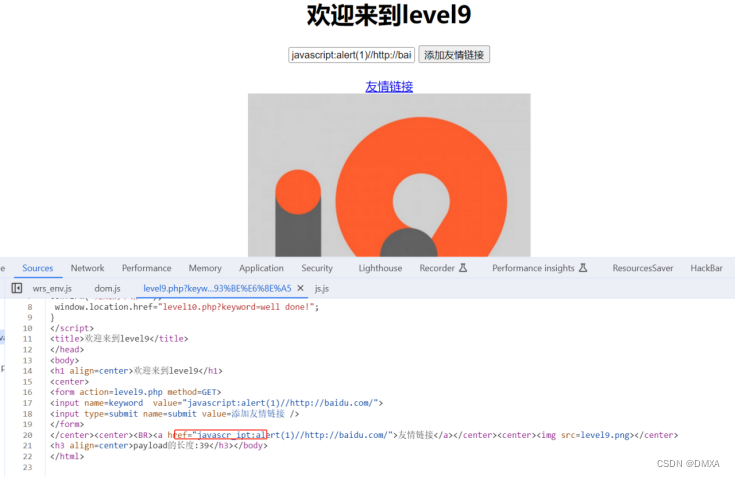
Task: Click the form action=level9.php line
Action: click(x=135, y=392)
